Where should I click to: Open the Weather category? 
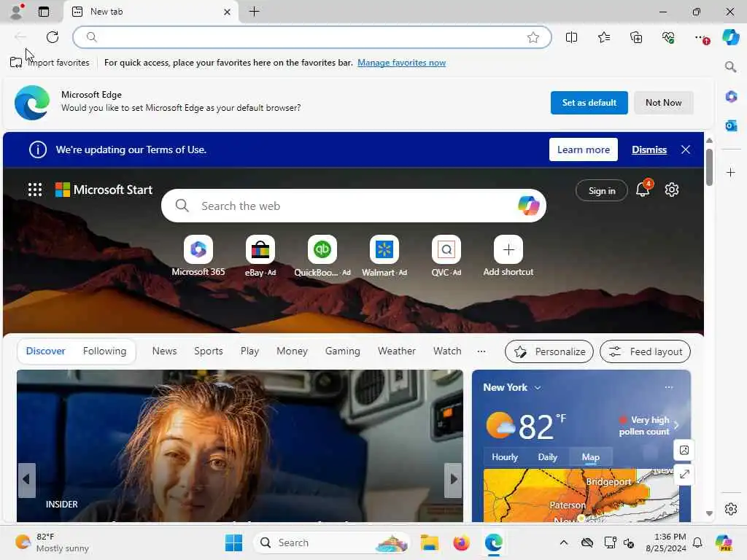point(396,351)
